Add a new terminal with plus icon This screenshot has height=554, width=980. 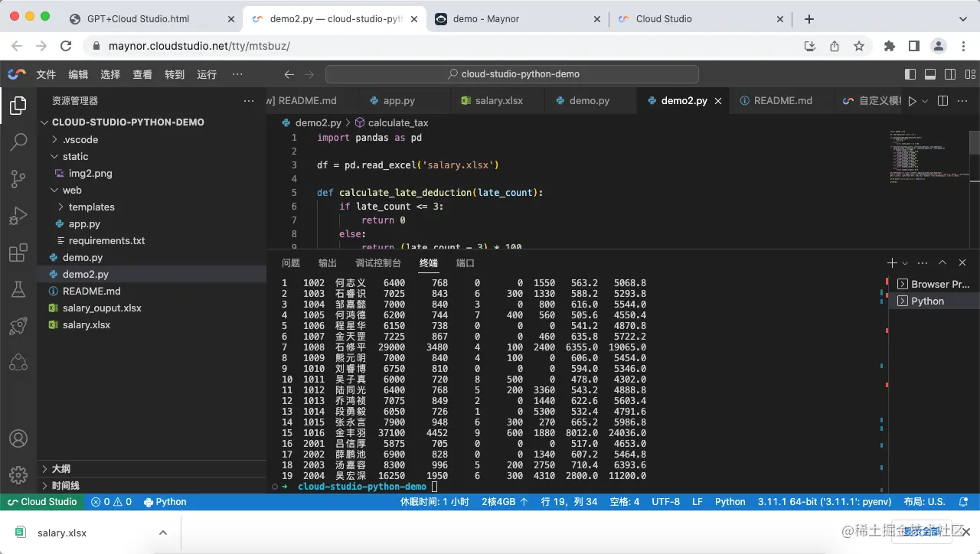click(x=892, y=262)
